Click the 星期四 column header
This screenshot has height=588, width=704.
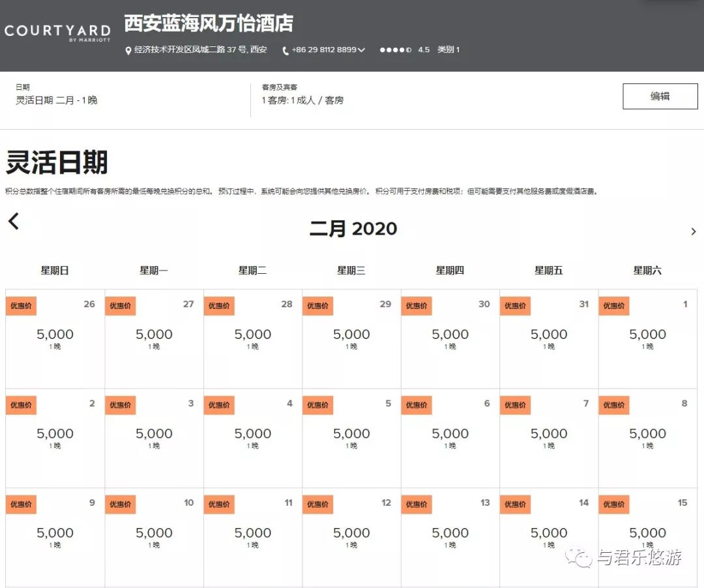coord(450,271)
